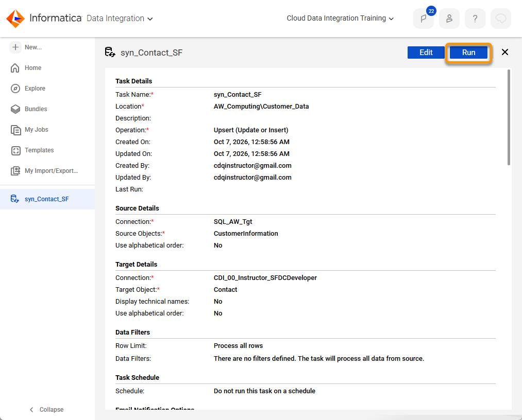Click the Edit button
Image resolution: width=522 pixels, height=420 pixels.
[x=426, y=52]
